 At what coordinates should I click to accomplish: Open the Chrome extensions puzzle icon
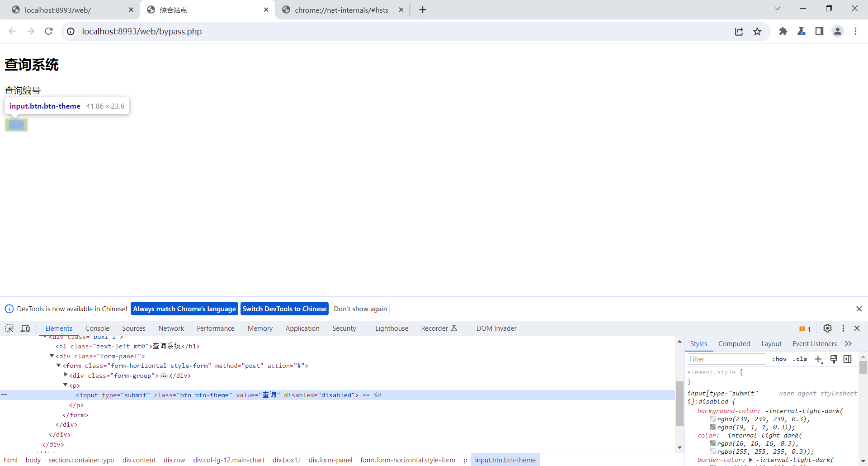[x=783, y=31]
